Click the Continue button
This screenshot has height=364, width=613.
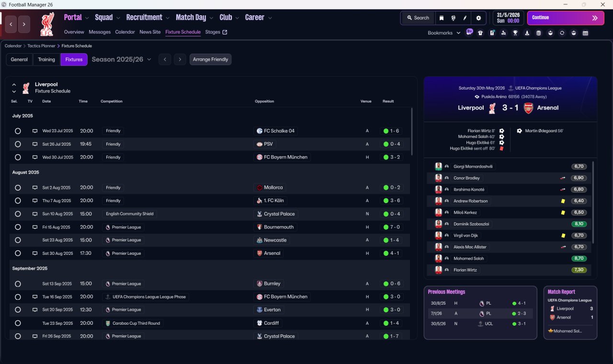point(566,18)
